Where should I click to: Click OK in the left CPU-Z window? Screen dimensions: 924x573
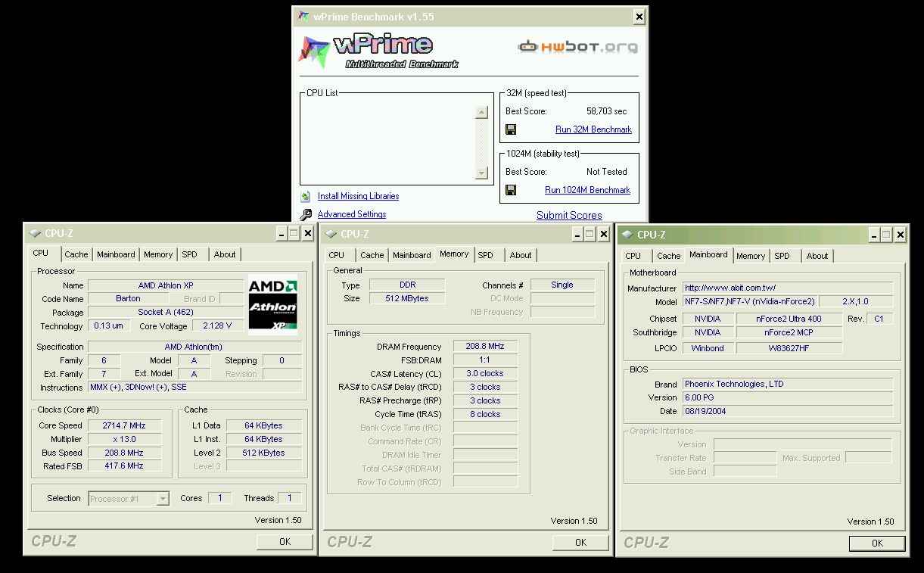(285, 541)
